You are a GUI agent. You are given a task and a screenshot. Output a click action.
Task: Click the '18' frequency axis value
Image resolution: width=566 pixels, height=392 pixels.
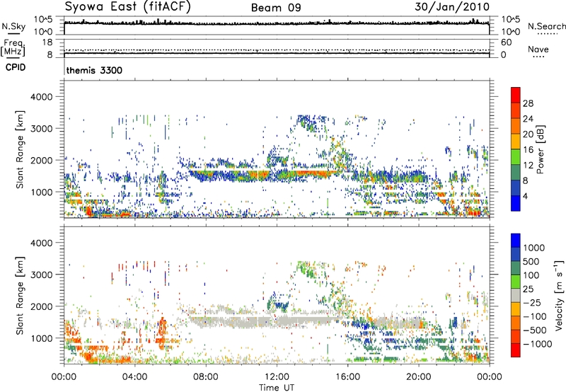click(x=47, y=42)
